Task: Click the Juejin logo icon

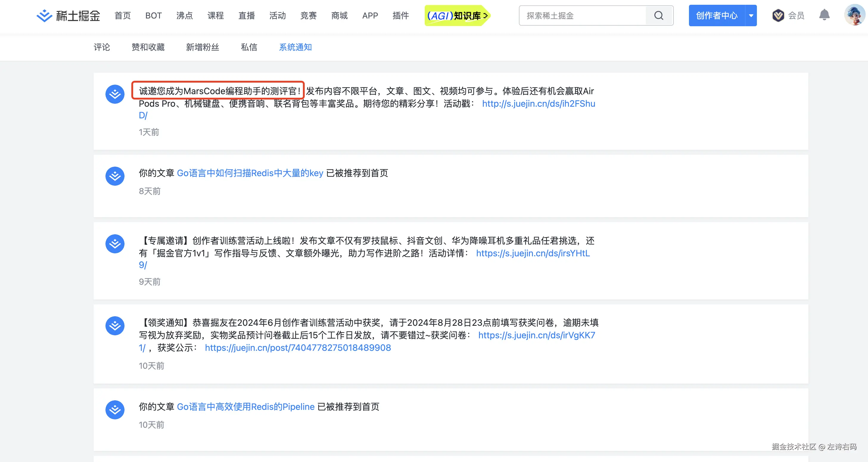Action: tap(44, 15)
